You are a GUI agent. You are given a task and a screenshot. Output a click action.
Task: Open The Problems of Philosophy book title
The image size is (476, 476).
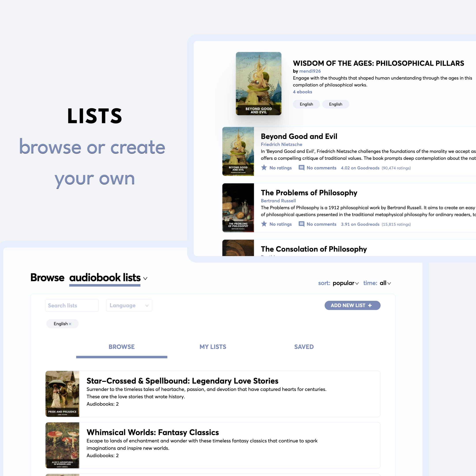309,193
